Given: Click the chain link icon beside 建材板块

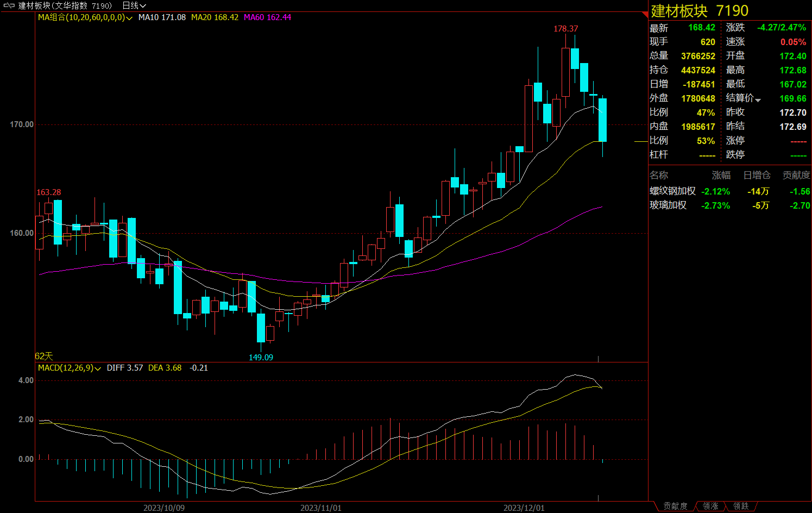Looking at the screenshot, I should 9,5.
